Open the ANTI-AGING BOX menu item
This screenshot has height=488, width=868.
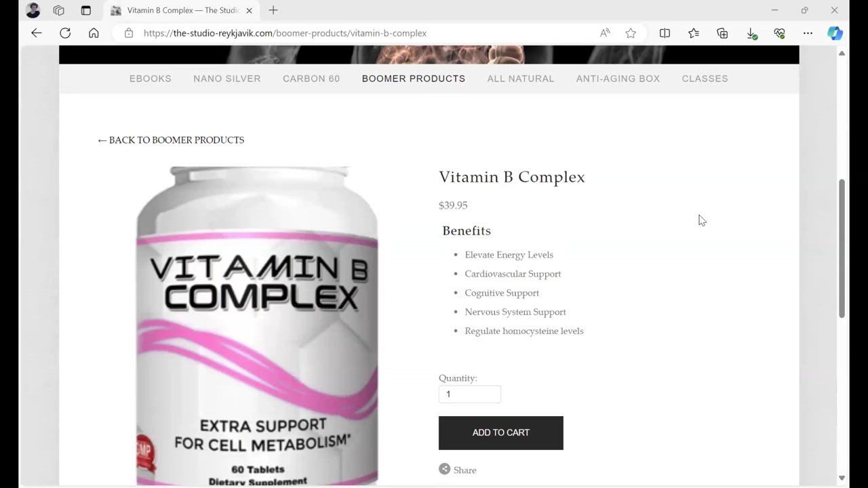[x=618, y=79]
